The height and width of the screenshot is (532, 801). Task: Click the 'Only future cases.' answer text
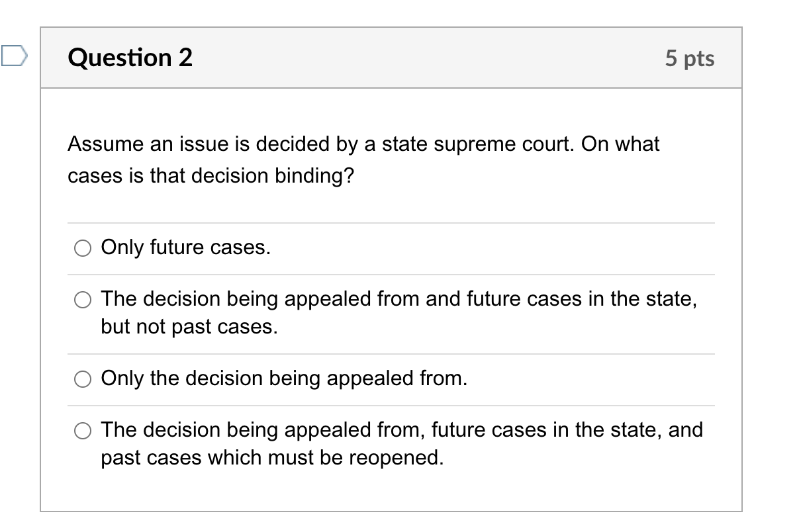coord(185,247)
